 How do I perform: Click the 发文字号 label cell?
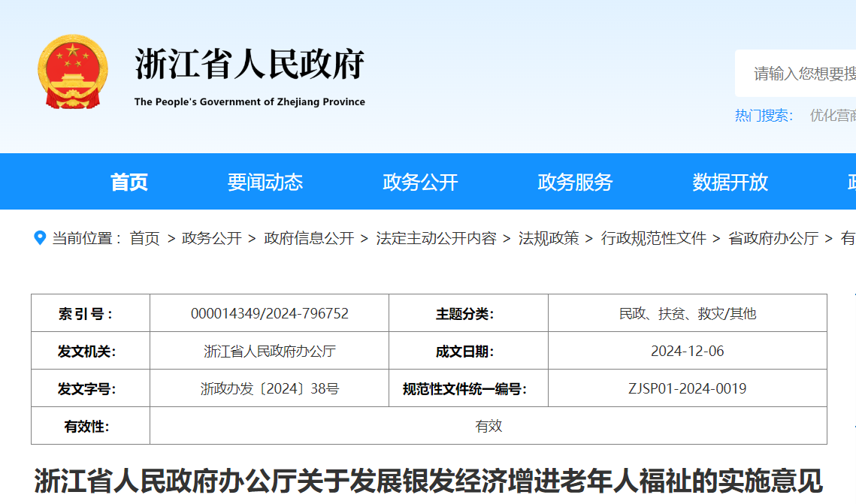[91, 388]
